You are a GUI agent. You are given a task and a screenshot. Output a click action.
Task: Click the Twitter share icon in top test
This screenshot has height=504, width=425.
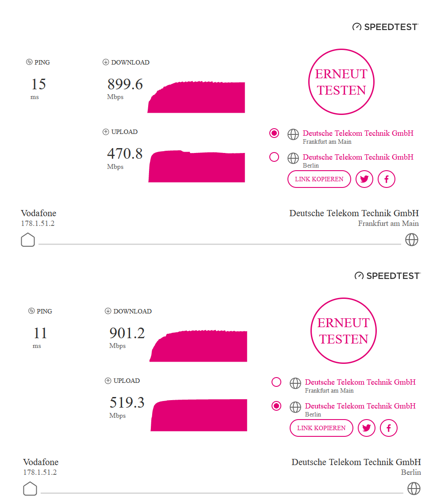click(364, 179)
